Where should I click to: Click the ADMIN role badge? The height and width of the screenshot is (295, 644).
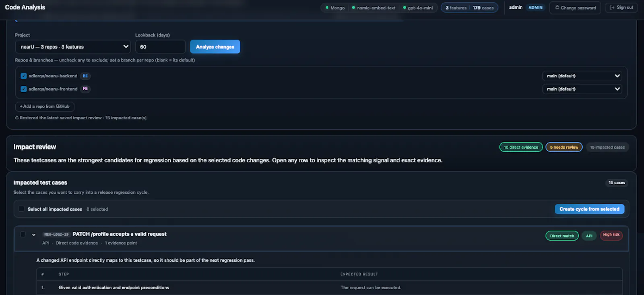(535, 7)
